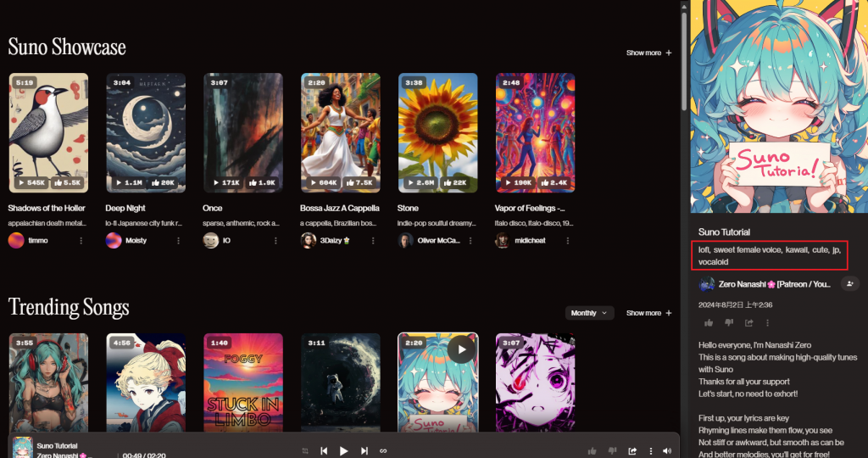Image resolution: width=868 pixels, height=458 pixels.
Task: Play the current song in player bar
Action: coord(344,451)
